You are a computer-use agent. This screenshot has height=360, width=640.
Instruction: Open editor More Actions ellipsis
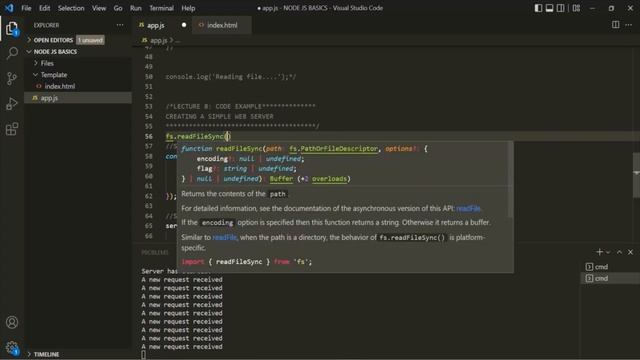coord(629,25)
